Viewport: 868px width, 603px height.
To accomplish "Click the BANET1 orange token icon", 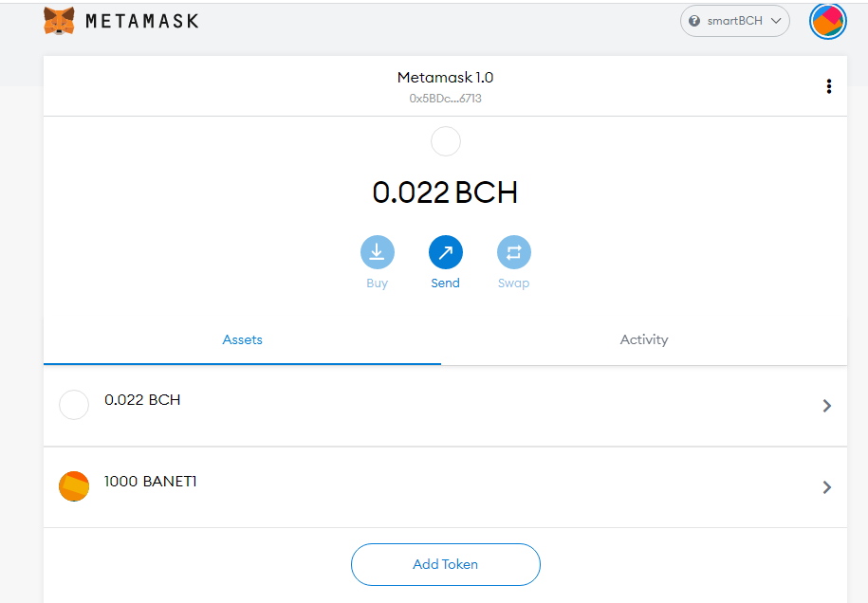I will click(74, 486).
